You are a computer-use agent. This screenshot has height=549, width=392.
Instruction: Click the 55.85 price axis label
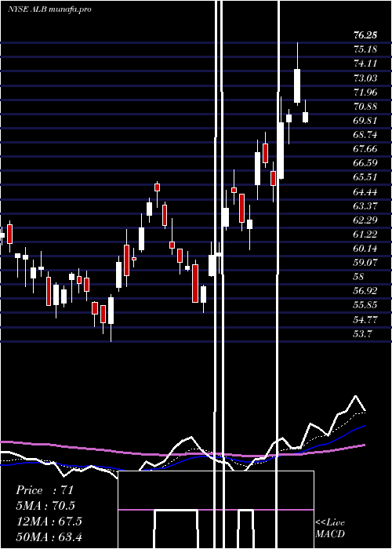[365, 305]
